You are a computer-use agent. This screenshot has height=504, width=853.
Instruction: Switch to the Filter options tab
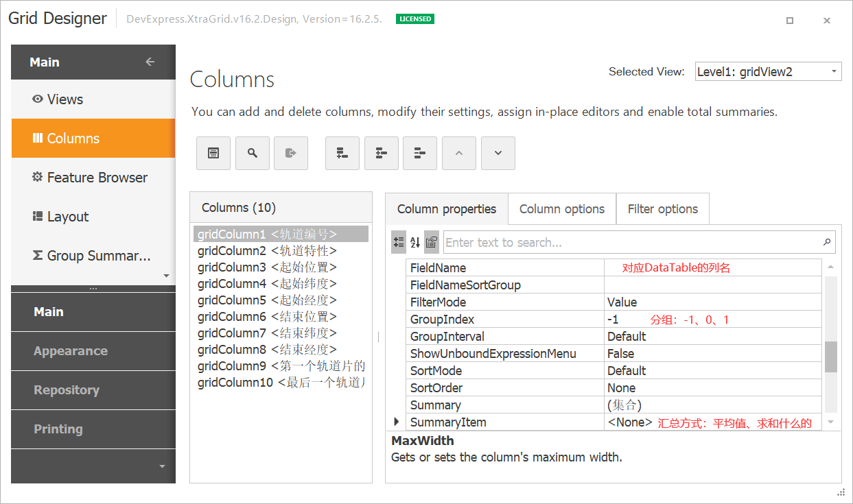(663, 209)
